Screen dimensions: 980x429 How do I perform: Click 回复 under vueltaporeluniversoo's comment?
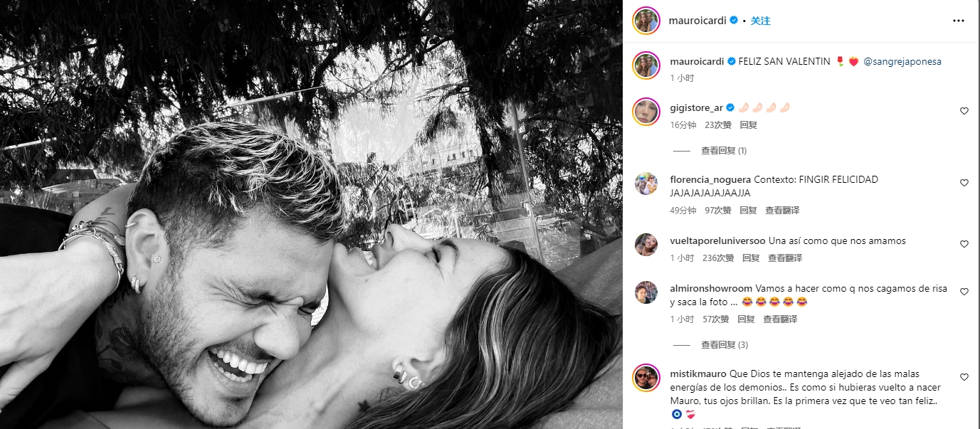(x=751, y=258)
